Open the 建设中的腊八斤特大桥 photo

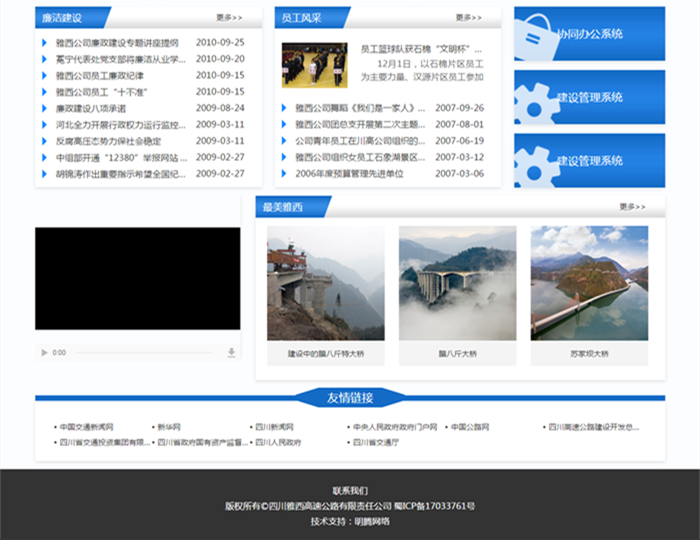tap(325, 283)
